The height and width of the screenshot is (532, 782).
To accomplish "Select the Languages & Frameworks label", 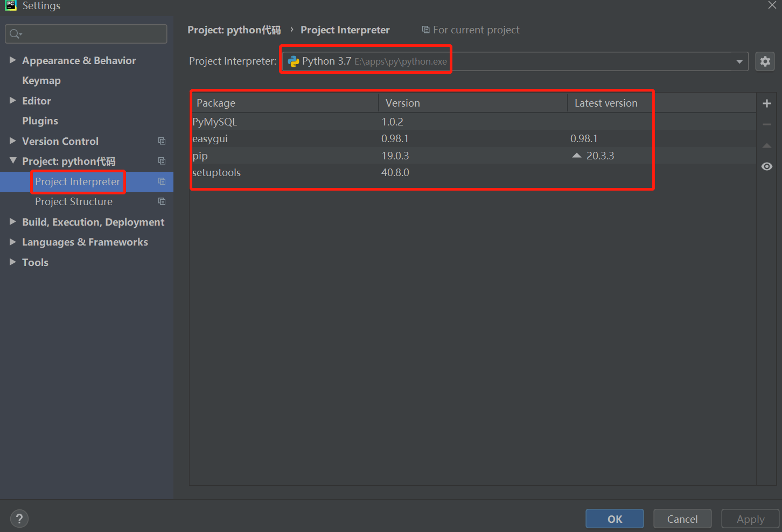I will [x=85, y=242].
